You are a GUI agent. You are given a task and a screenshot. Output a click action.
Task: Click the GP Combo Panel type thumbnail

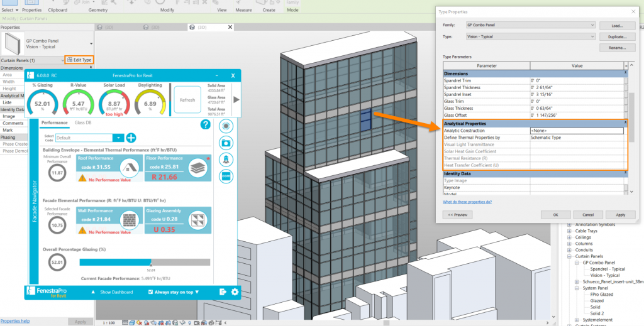[13, 43]
